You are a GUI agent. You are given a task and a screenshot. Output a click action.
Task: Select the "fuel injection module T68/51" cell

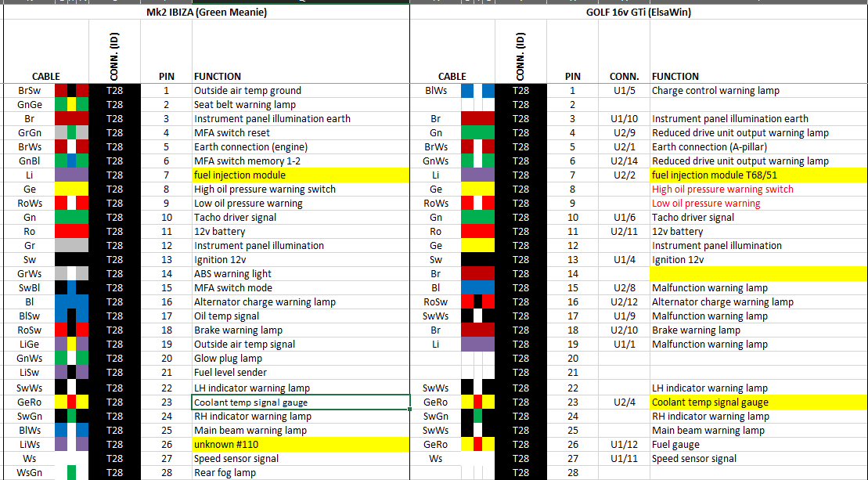click(759, 175)
